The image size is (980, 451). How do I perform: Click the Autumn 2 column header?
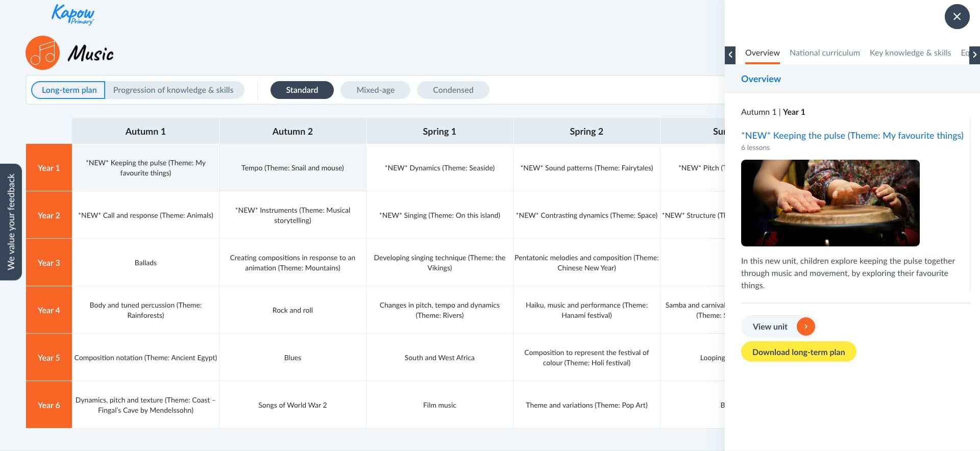tap(292, 132)
